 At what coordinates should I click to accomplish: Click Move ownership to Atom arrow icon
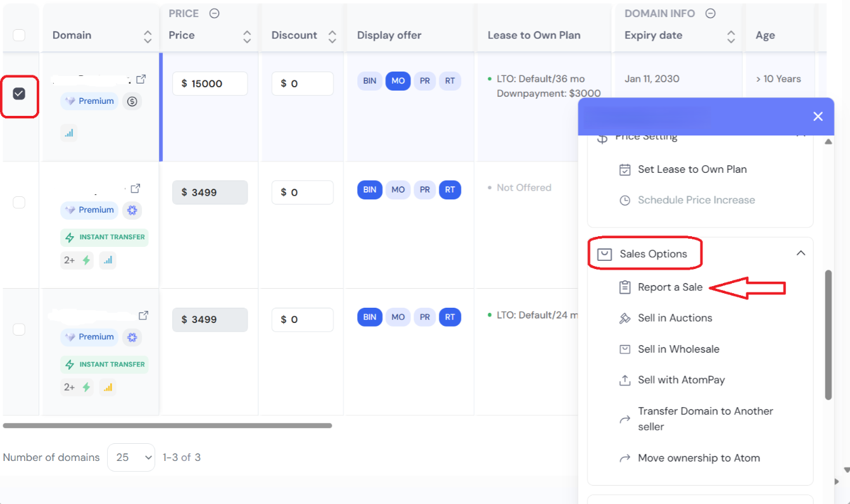pos(625,458)
